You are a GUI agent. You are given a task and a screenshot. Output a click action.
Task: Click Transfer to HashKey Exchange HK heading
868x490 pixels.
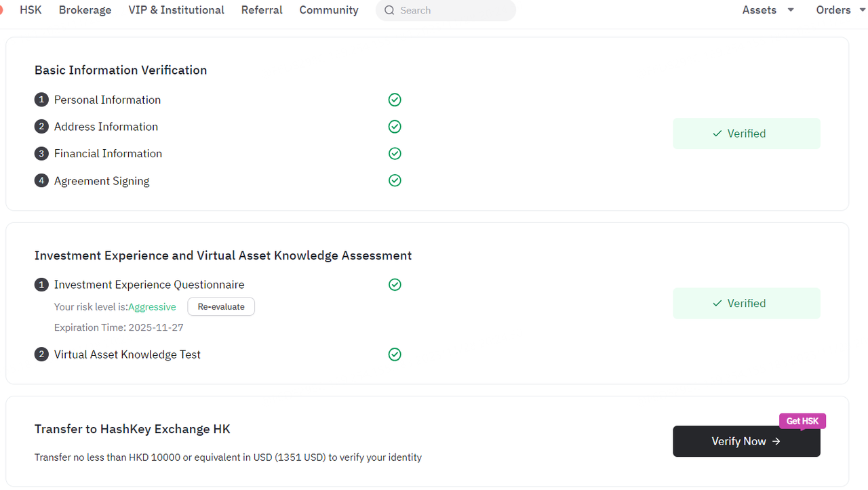pyautogui.click(x=132, y=429)
